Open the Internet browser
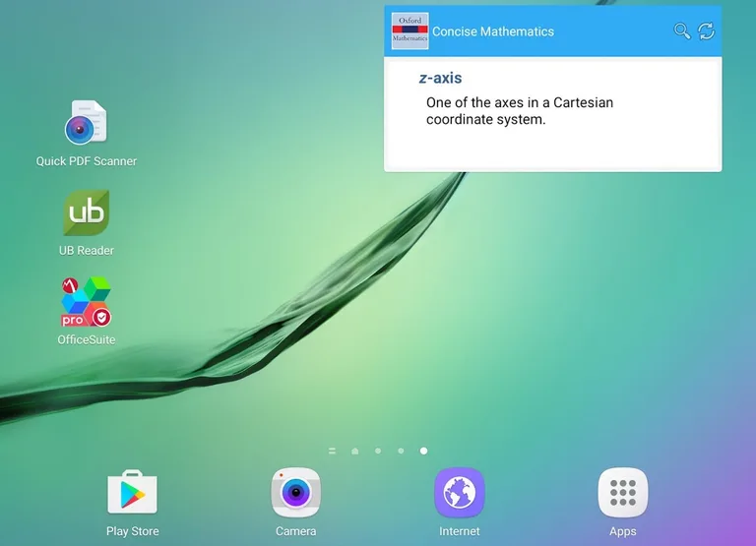This screenshot has height=546, width=756. pyautogui.click(x=459, y=492)
